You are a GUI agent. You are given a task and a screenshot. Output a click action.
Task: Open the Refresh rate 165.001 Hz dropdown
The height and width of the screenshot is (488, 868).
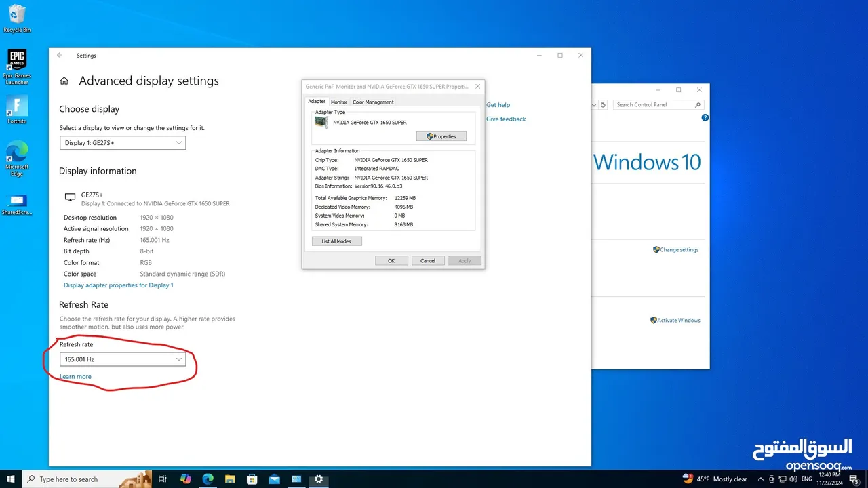[123, 359]
